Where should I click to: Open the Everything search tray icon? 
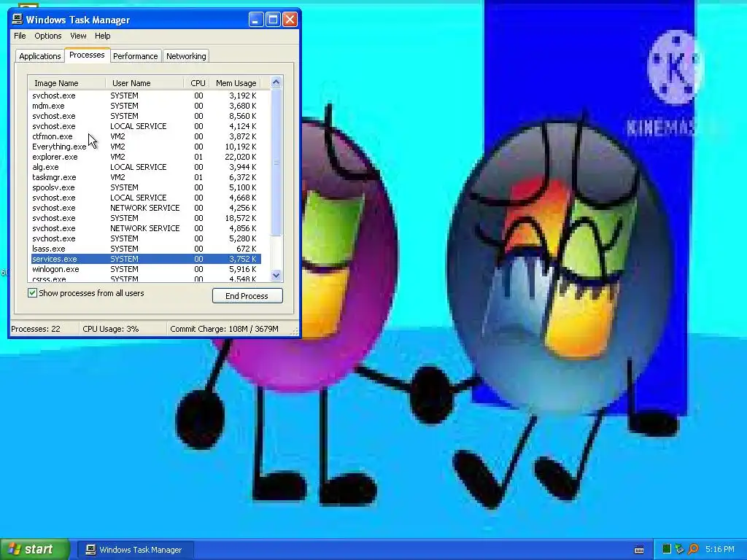693,549
